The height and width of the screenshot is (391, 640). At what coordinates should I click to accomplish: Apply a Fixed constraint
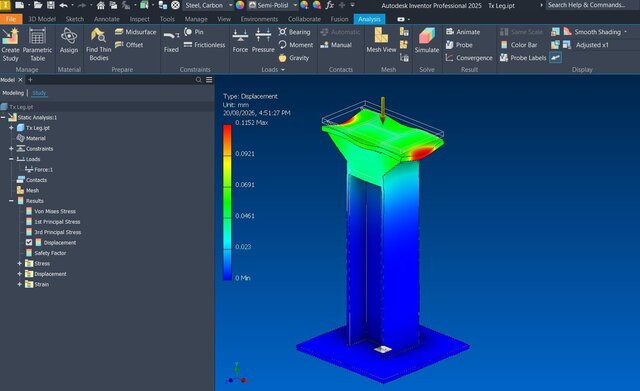click(171, 41)
